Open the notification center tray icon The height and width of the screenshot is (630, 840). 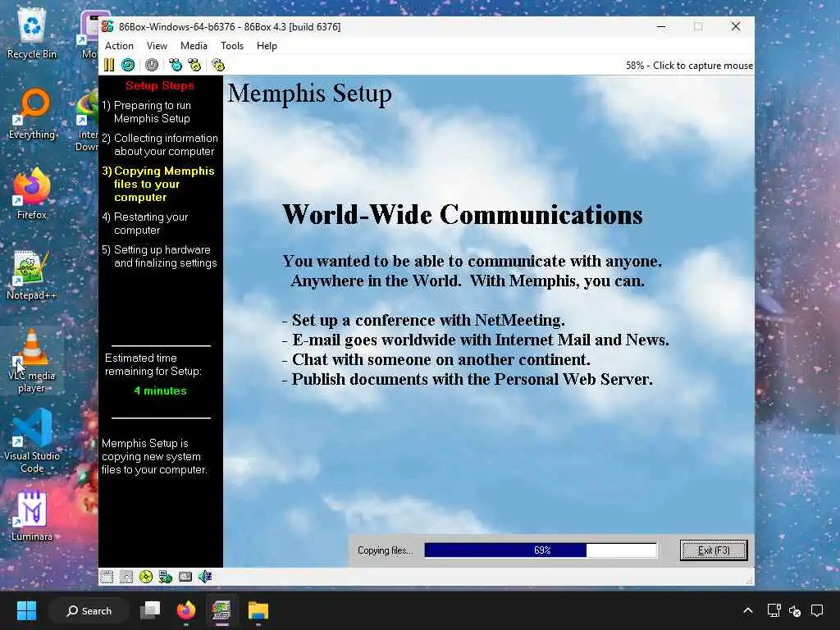[x=817, y=610]
